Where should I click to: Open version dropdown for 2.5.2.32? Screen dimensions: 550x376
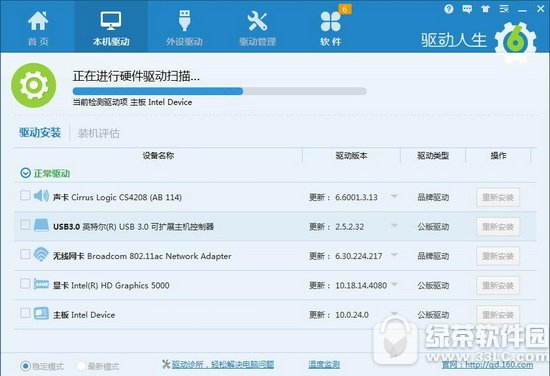click(394, 226)
